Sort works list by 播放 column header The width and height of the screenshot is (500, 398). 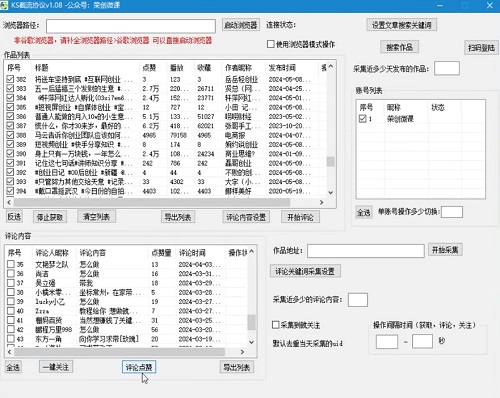point(180,68)
